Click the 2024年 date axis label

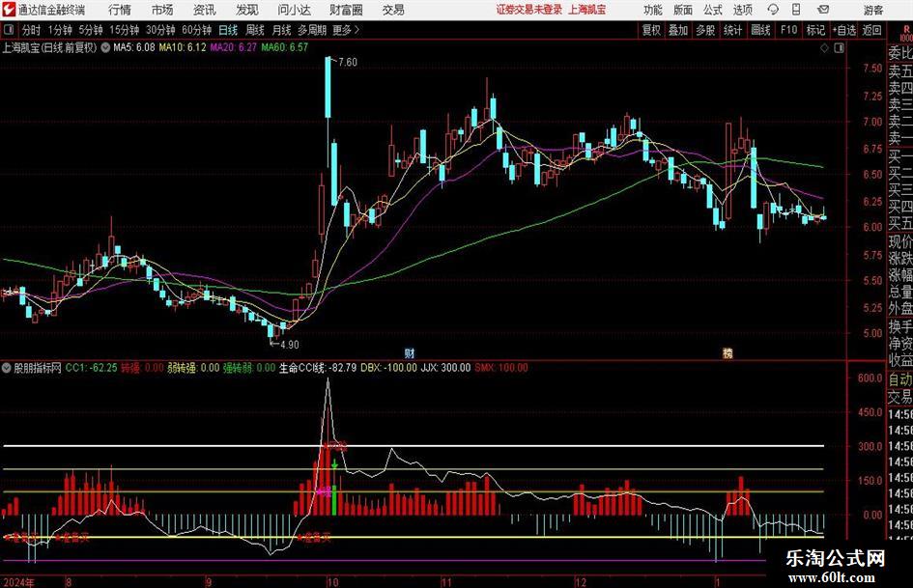tap(18, 582)
